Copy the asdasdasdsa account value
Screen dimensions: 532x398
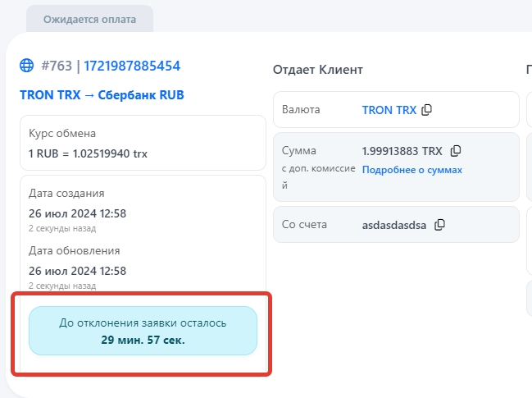(x=439, y=225)
